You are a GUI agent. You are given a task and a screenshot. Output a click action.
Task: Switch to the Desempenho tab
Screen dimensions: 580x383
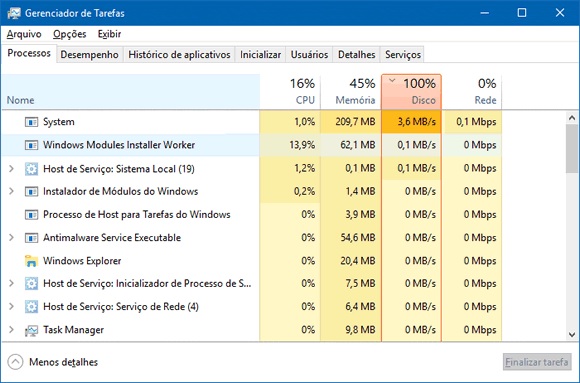pyautogui.click(x=90, y=55)
